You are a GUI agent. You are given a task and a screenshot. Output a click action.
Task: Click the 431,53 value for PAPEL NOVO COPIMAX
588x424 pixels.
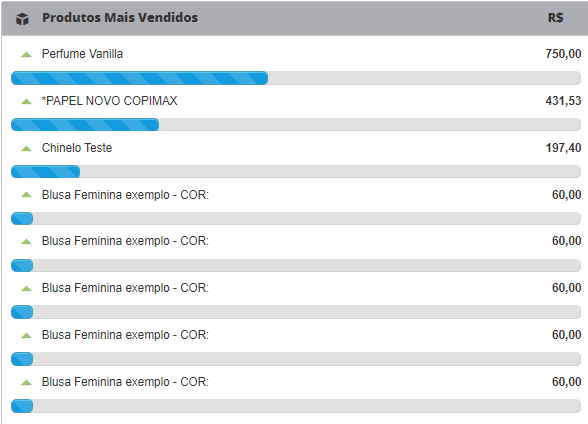563,101
